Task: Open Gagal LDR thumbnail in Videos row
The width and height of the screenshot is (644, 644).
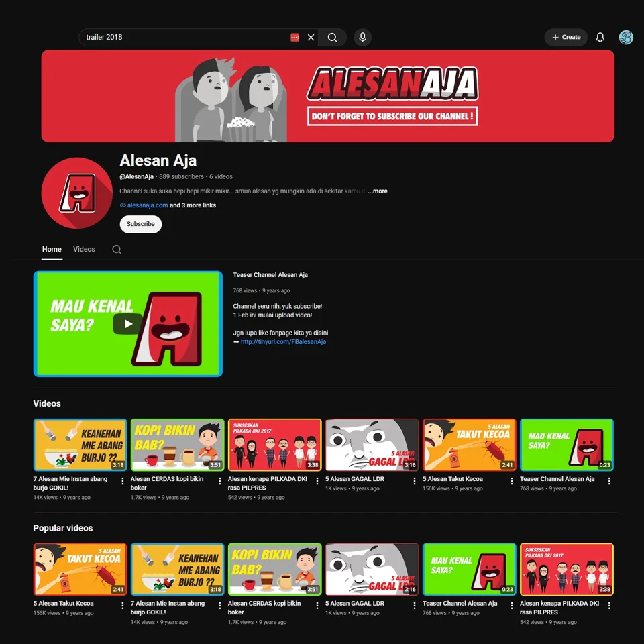Action: coord(372,445)
